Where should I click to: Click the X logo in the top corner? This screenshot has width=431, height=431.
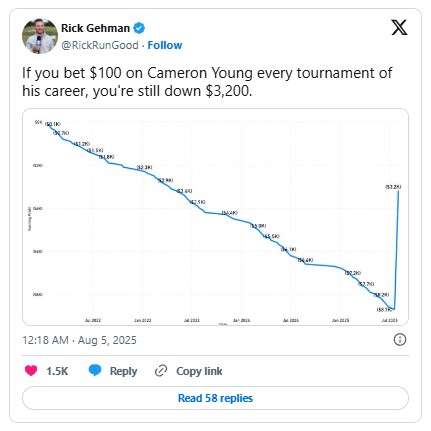pyautogui.click(x=399, y=27)
